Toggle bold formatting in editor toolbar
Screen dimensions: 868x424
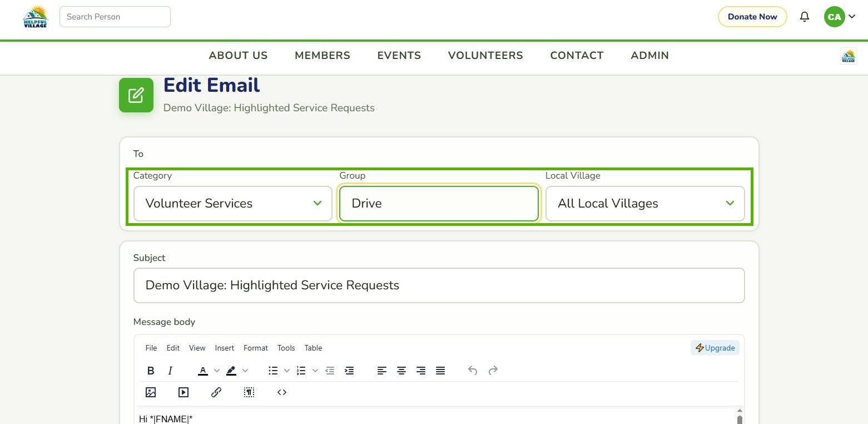[151, 371]
